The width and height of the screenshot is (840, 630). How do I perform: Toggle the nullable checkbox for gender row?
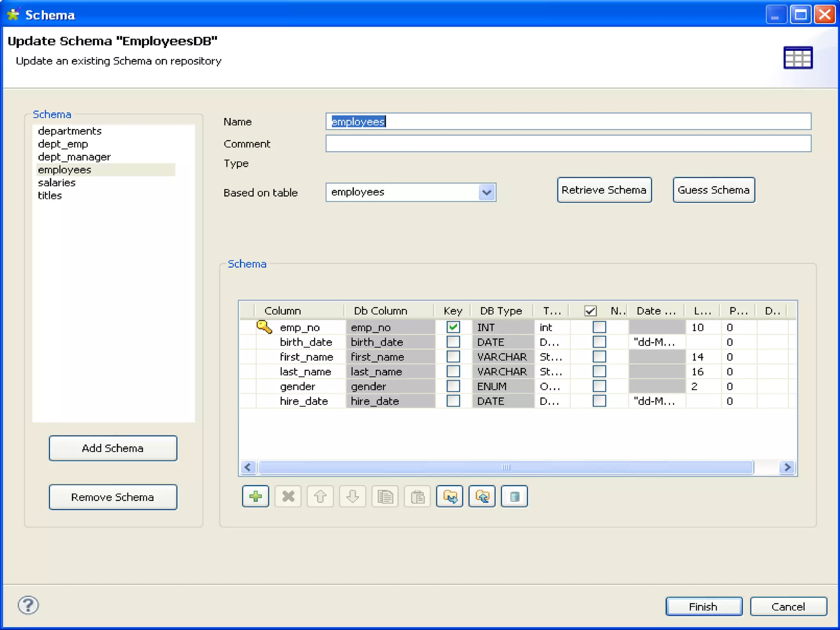599,386
